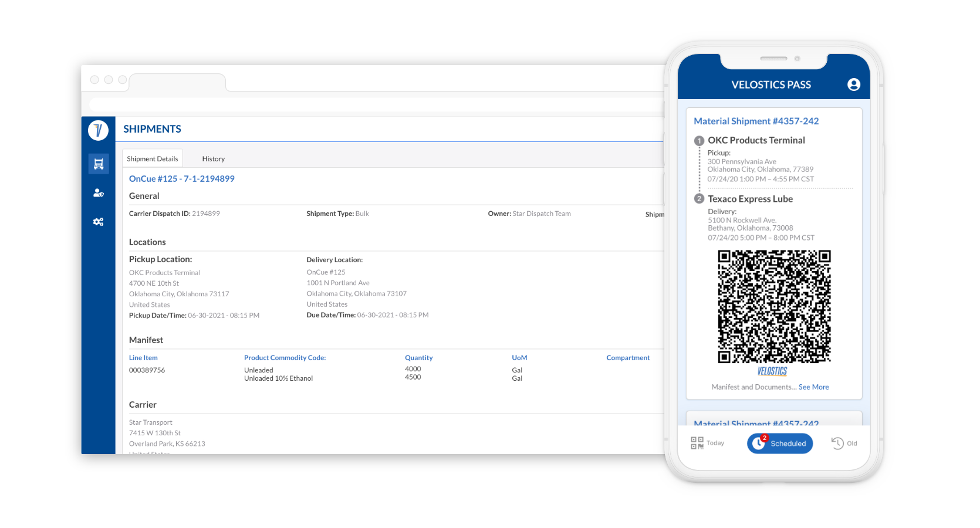Tap the second Material Shipment card below
This screenshot has height=528, width=980.
click(x=774, y=418)
